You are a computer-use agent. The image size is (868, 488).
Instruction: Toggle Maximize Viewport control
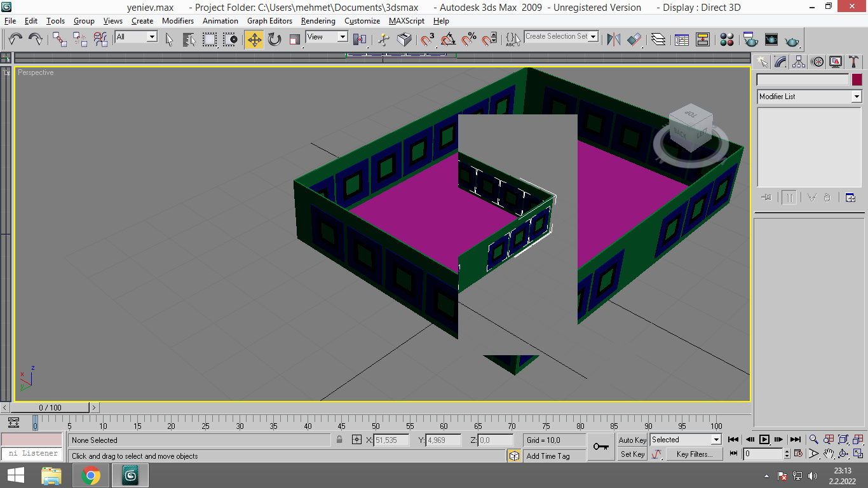click(858, 454)
